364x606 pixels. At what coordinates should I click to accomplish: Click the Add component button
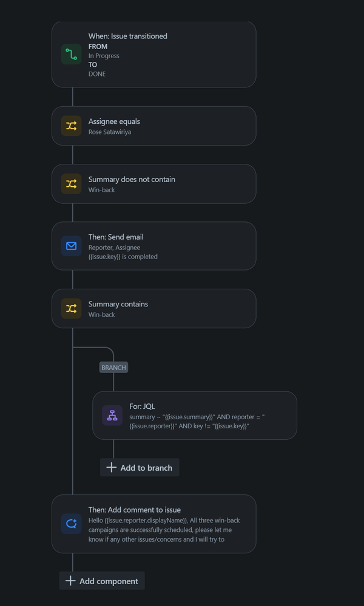click(x=101, y=581)
